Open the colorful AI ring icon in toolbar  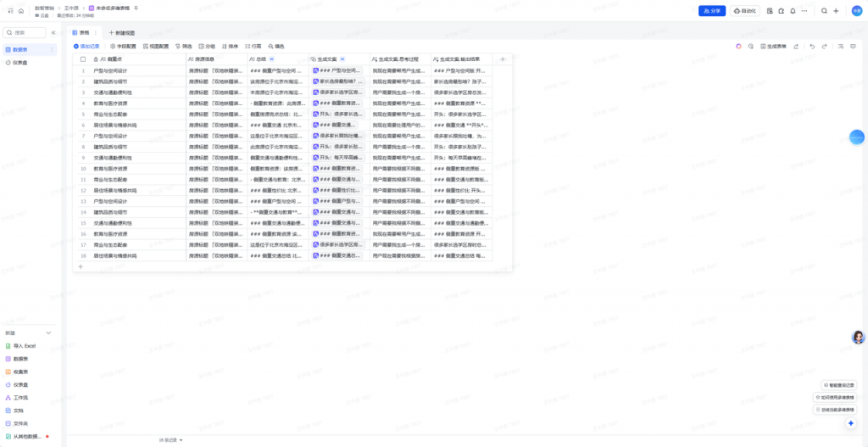pyautogui.click(x=738, y=47)
